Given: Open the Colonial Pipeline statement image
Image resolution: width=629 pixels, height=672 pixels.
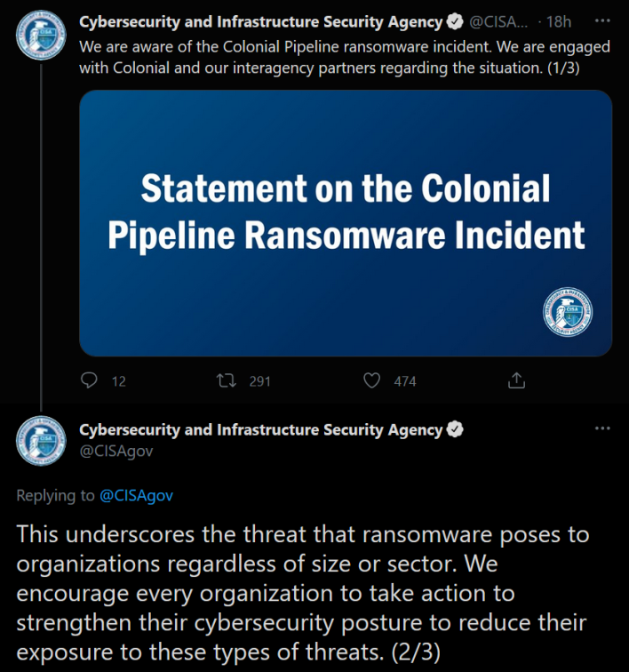Looking at the screenshot, I should (x=346, y=223).
